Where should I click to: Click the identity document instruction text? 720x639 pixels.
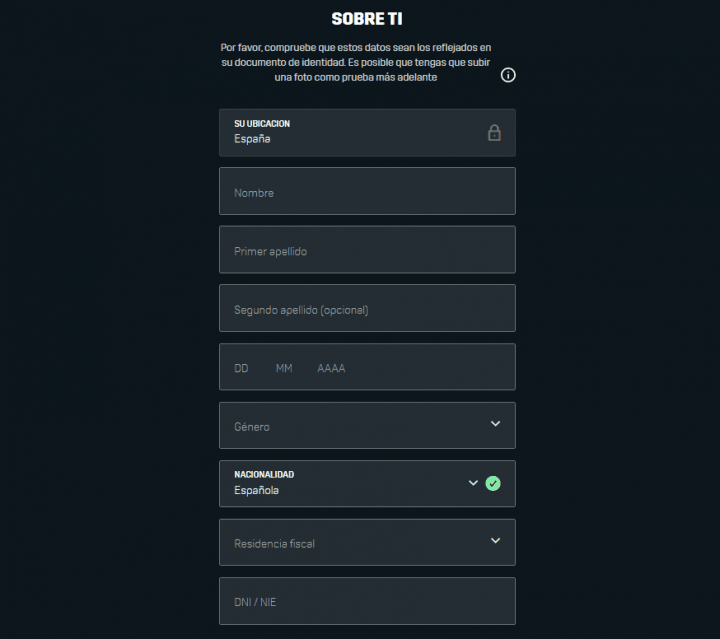(356, 62)
